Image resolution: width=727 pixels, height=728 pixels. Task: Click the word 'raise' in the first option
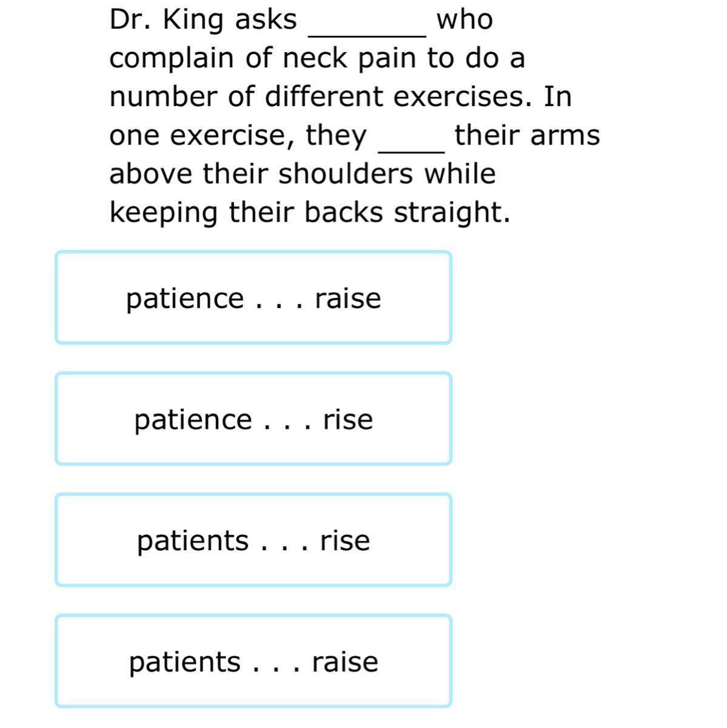(348, 298)
